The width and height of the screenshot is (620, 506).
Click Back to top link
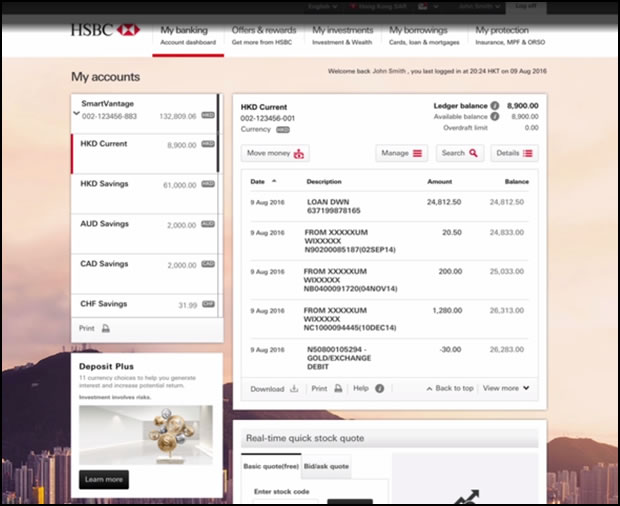pos(450,388)
